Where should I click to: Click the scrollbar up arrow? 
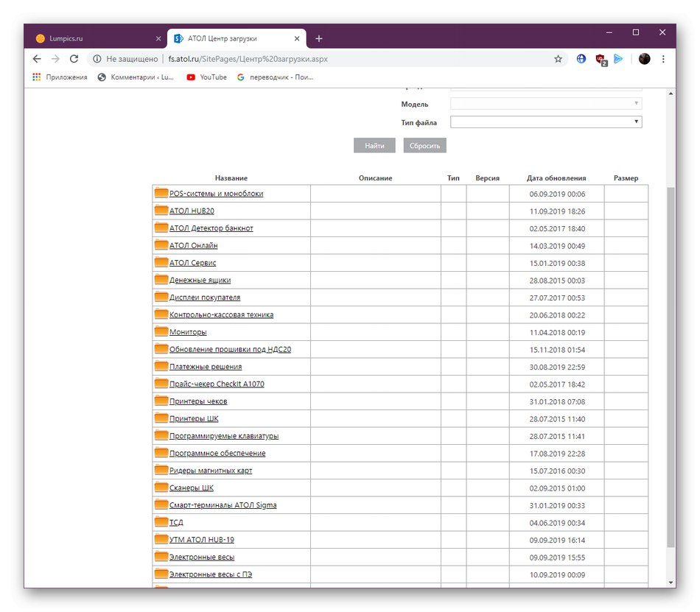tap(671, 94)
